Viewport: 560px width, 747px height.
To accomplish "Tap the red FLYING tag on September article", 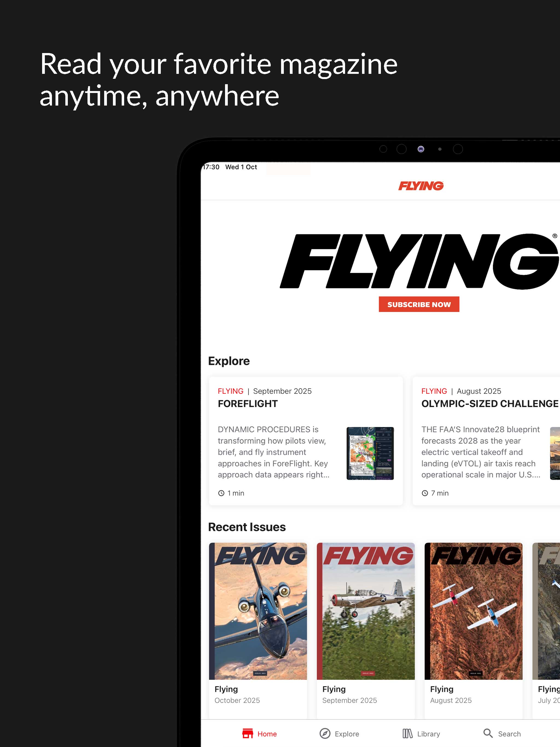I will pyautogui.click(x=231, y=391).
